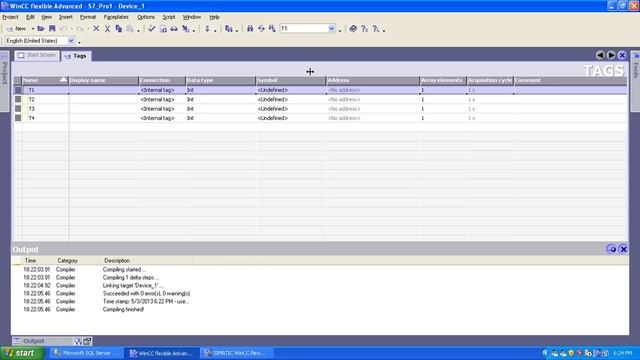Open the Options menu
This screenshot has width=640, height=360.
click(146, 17)
